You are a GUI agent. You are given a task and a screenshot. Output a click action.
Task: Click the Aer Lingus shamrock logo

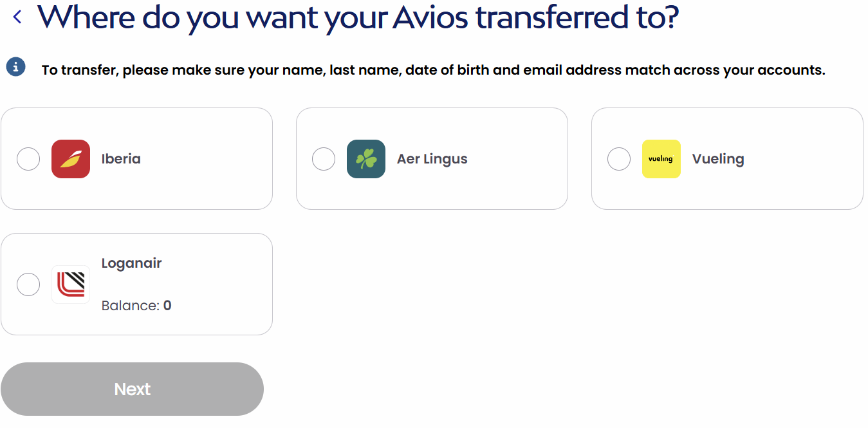click(x=366, y=159)
